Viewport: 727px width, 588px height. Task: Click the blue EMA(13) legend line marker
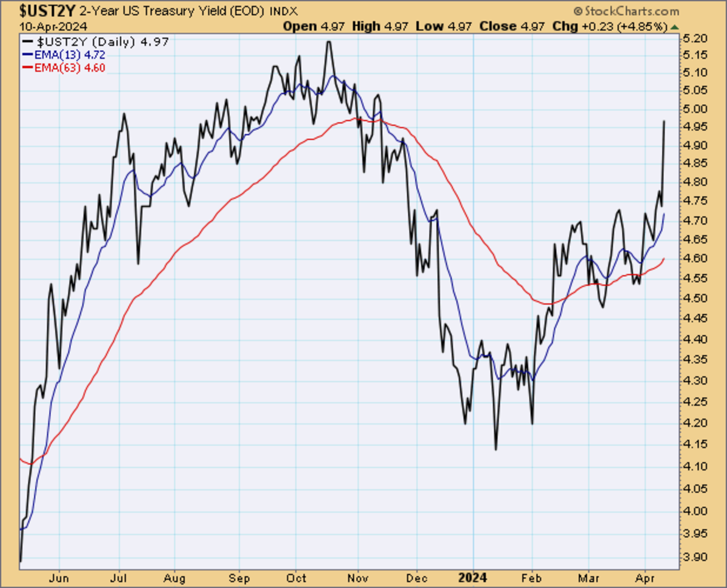click(x=28, y=55)
